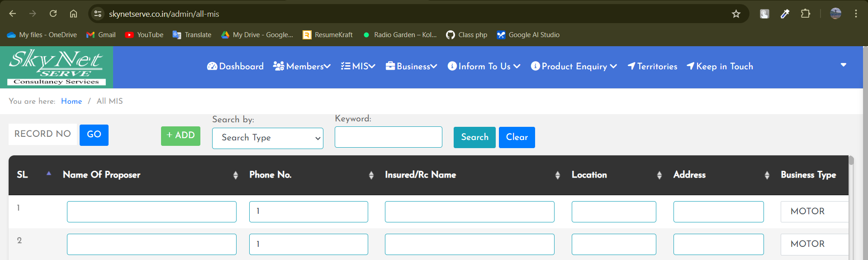Screen dimensions: 868x260
Task: Open the YouTube bookmark
Action: tap(144, 35)
